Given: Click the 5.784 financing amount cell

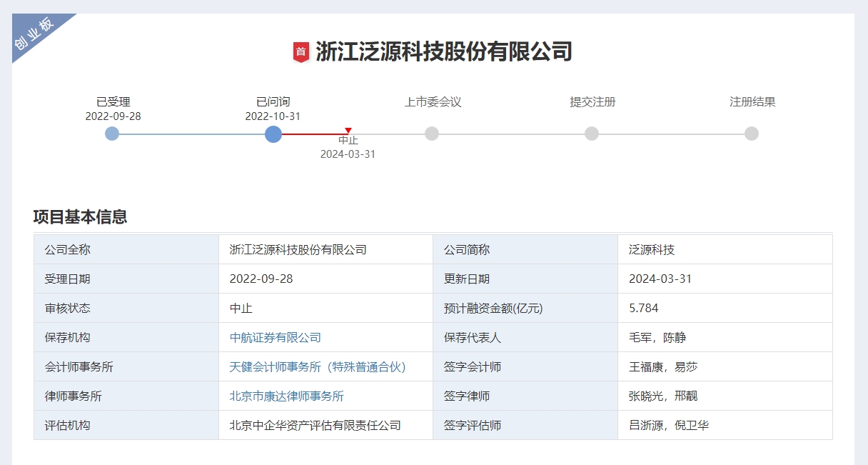Looking at the screenshot, I should click(725, 309).
